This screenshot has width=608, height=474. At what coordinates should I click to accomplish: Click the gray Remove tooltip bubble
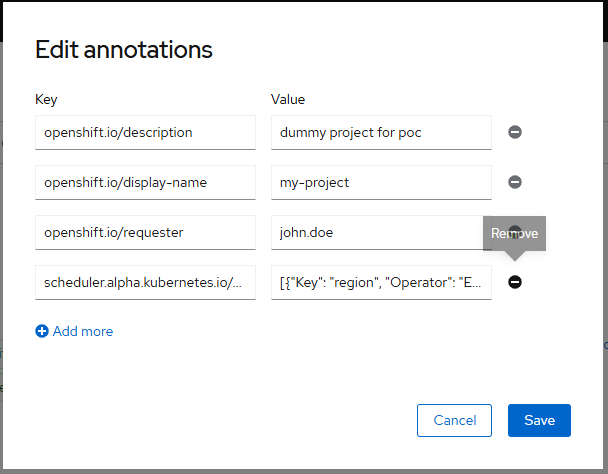[x=514, y=234]
